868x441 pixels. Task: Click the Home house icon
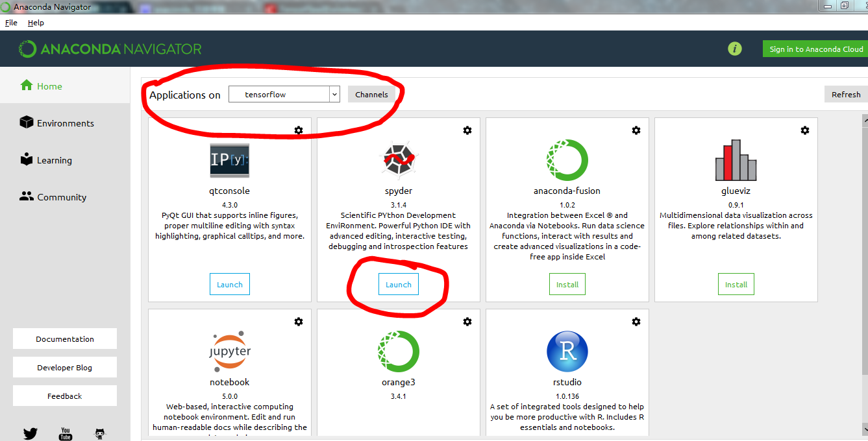[27, 86]
